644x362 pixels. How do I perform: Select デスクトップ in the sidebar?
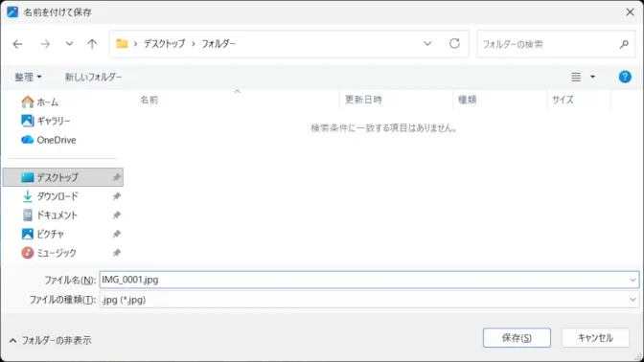coord(63,177)
